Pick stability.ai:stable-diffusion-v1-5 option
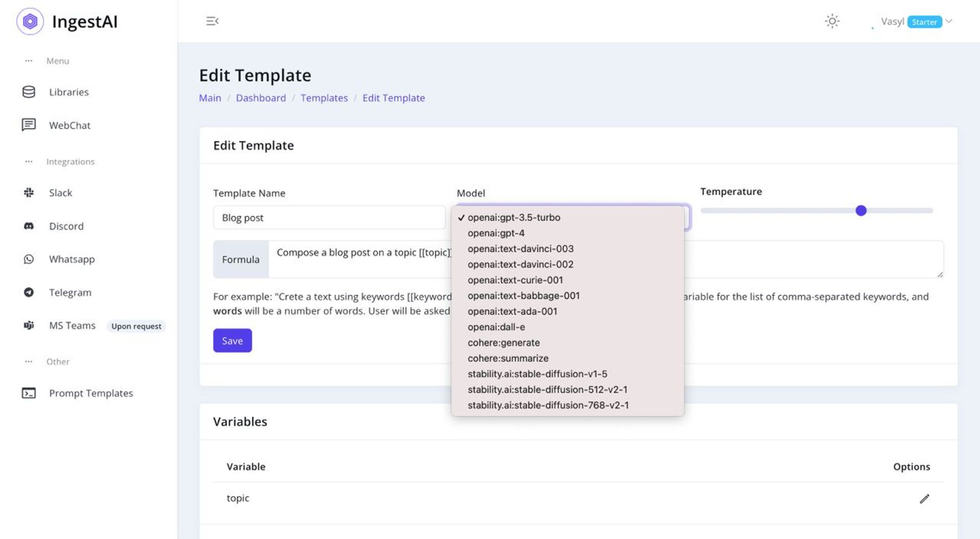The height and width of the screenshot is (539, 980). pyautogui.click(x=537, y=374)
